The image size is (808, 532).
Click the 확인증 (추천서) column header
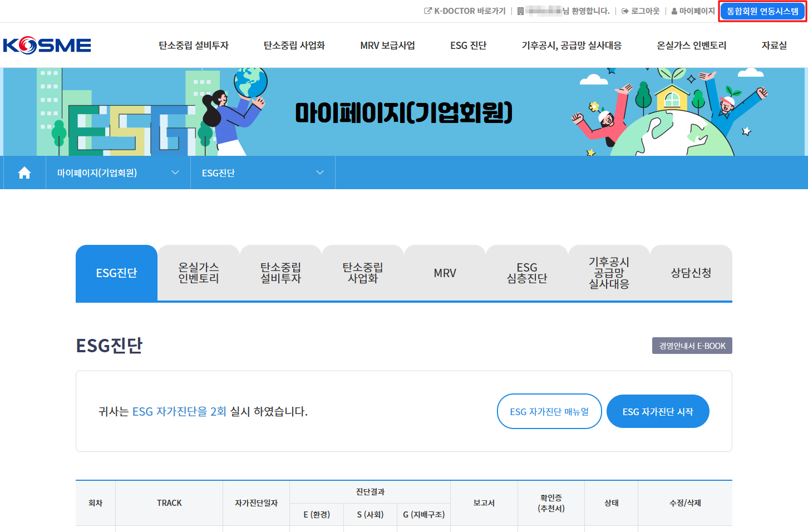click(x=551, y=503)
